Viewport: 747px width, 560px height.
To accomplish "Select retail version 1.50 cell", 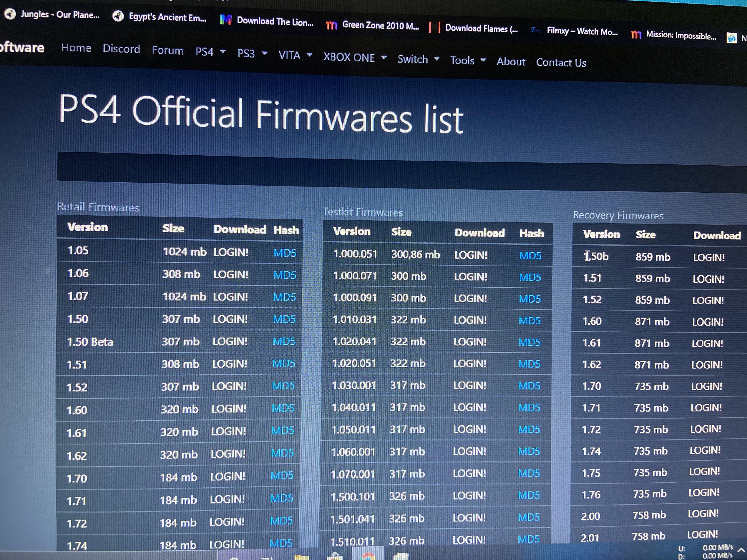I will pyautogui.click(x=78, y=319).
